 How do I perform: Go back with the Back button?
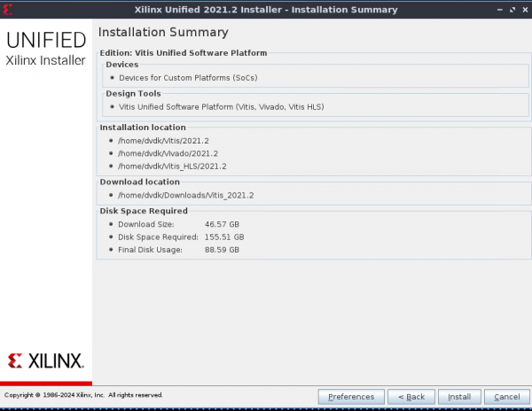(x=411, y=397)
